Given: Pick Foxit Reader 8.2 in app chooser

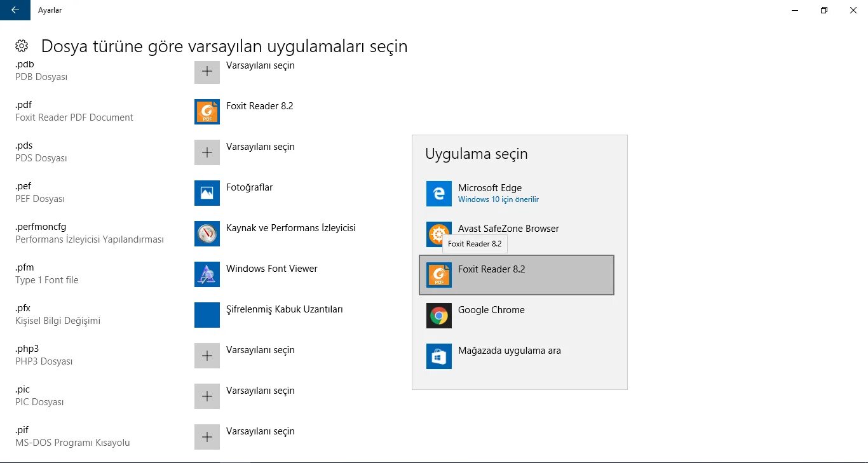Looking at the screenshot, I should [x=517, y=275].
